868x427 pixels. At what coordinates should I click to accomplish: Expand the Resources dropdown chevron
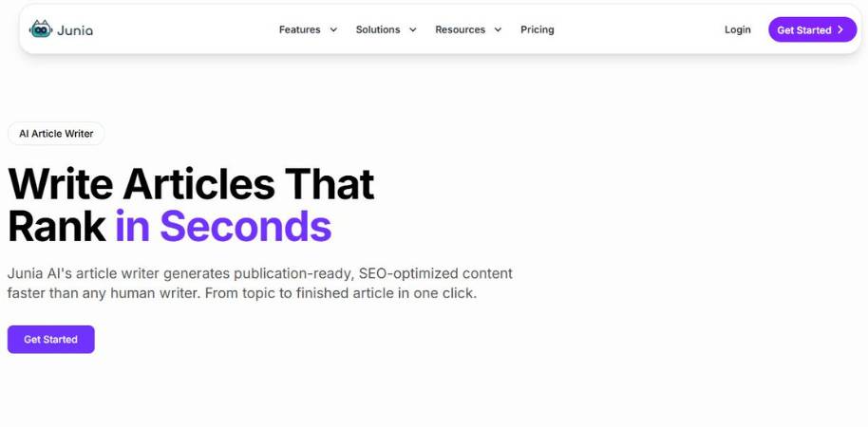[x=499, y=30]
